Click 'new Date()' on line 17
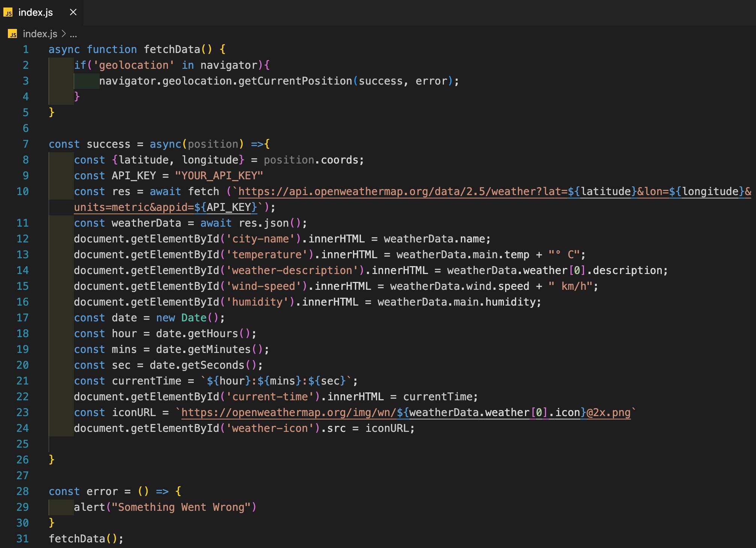The width and height of the screenshot is (756, 548). click(x=187, y=318)
